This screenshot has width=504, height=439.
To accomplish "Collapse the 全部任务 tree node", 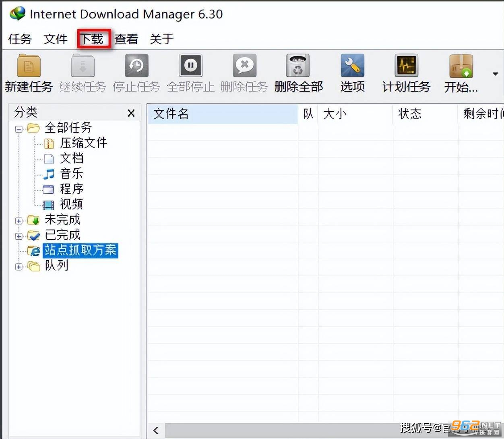I will 19,129.
